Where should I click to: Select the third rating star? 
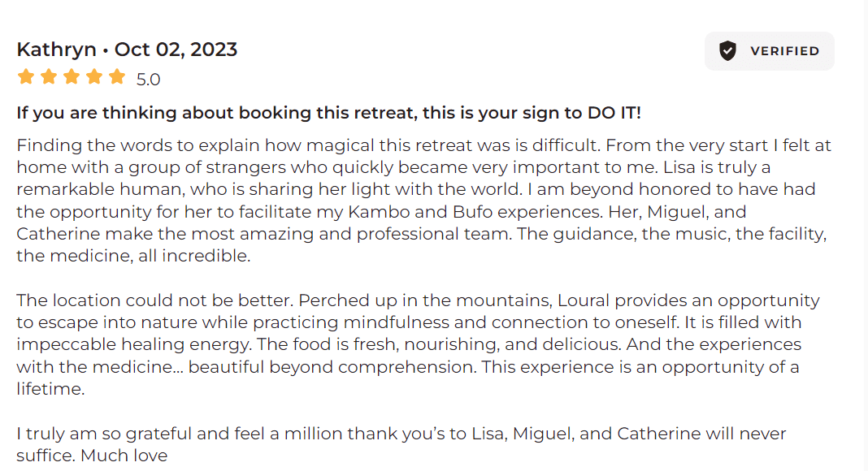(72, 78)
